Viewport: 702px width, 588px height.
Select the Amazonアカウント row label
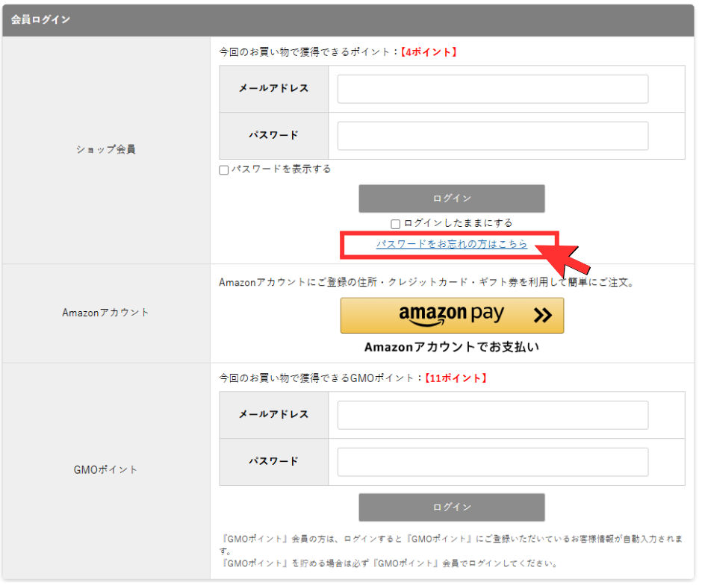coord(105,313)
